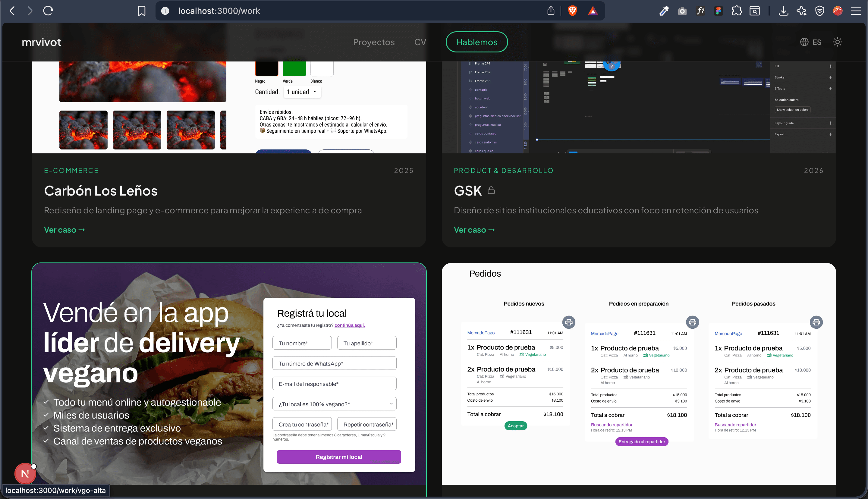This screenshot has height=499, width=868.
Task: Click the Registrar mi local button
Action: pos(338,457)
